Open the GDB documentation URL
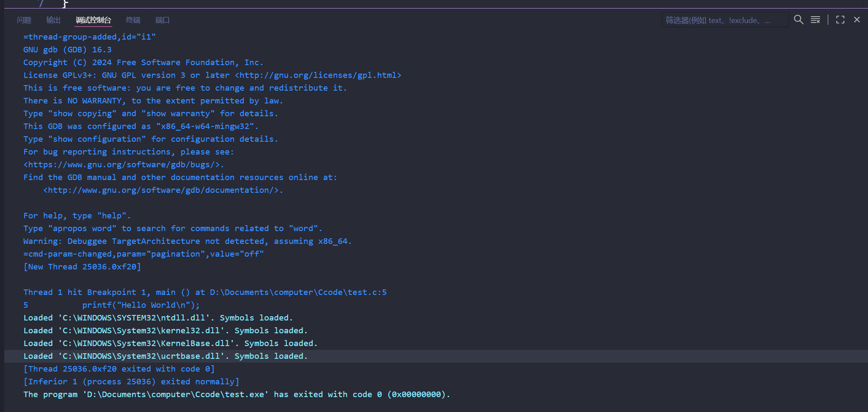Viewport: 868px width, 412px height. pos(163,190)
